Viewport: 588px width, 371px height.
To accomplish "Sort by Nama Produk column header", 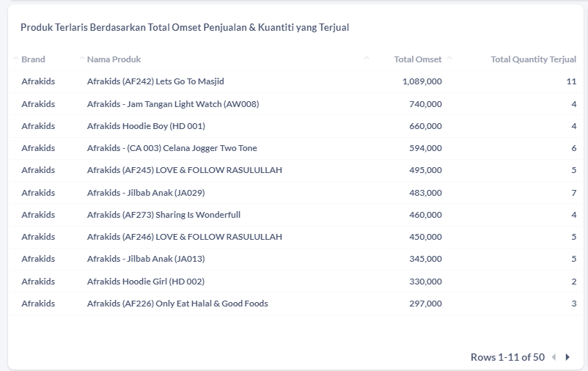I will (x=114, y=59).
